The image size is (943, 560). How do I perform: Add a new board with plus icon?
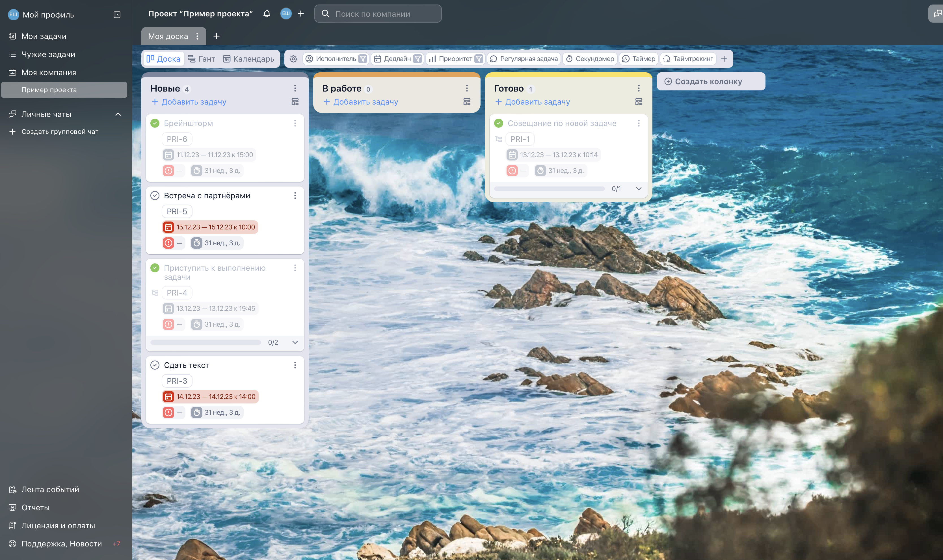tap(216, 36)
